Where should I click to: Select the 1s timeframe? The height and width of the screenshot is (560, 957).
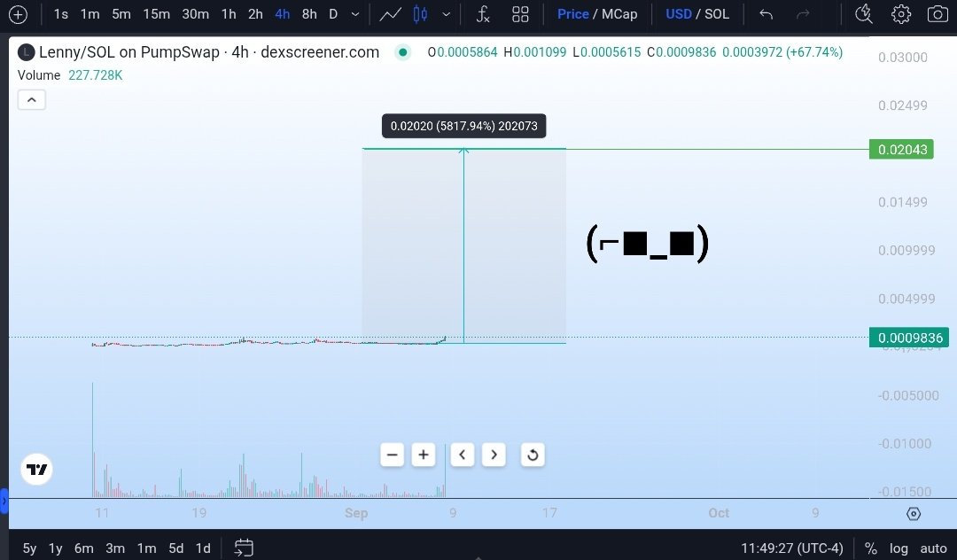click(x=60, y=14)
